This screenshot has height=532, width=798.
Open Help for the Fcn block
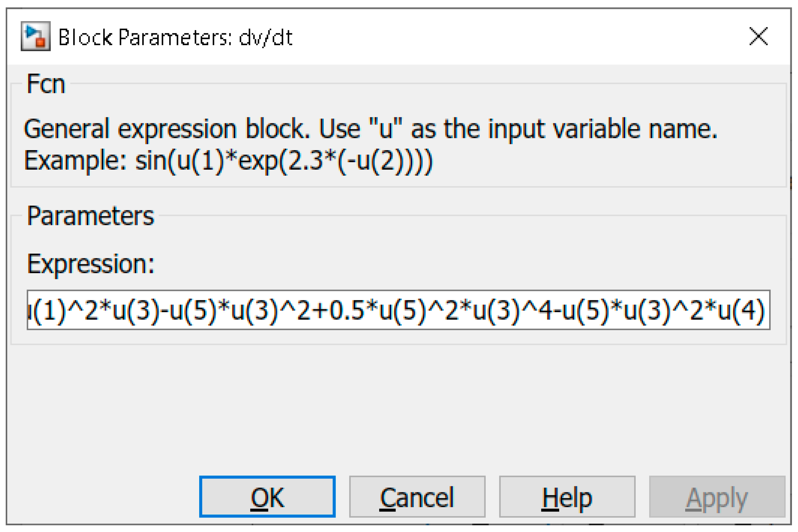click(567, 497)
